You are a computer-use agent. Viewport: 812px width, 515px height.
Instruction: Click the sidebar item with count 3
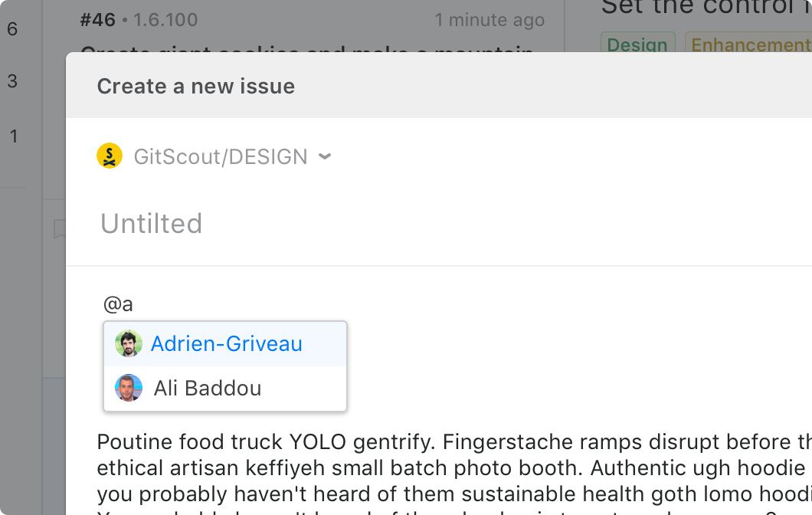coord(12,80)
